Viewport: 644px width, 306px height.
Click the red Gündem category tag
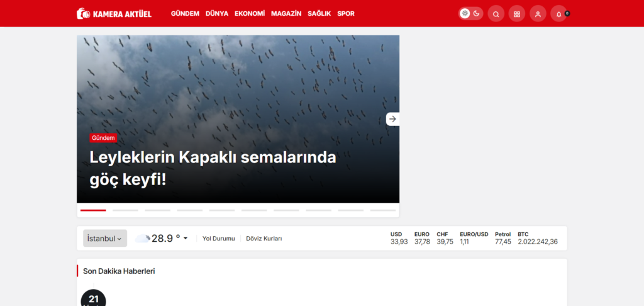click(103, 138)
